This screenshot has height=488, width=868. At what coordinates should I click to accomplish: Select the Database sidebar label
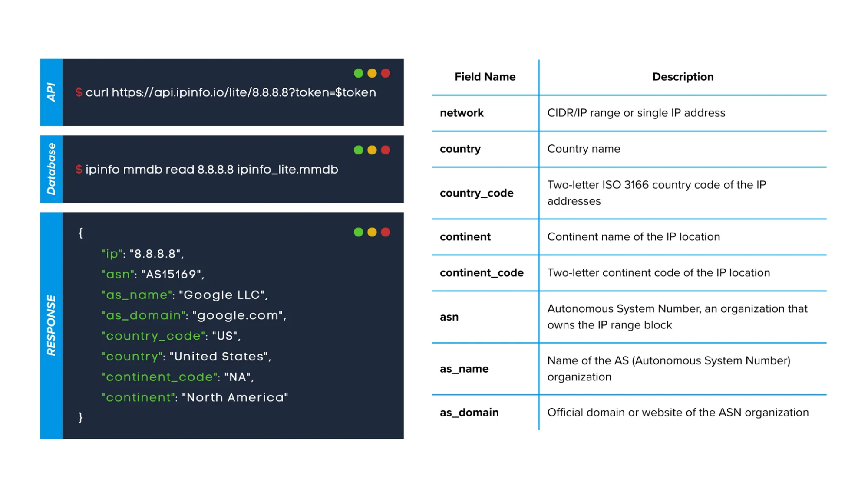(52, 170)
